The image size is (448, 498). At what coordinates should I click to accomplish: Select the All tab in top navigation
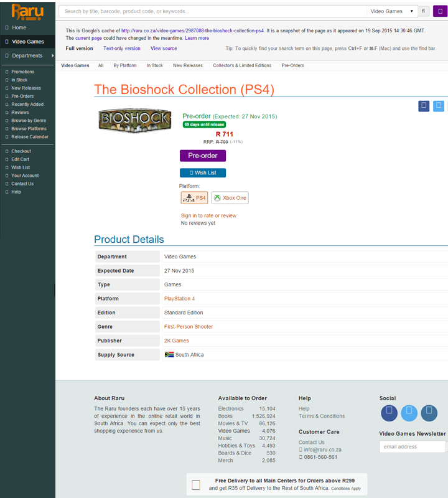(101, 65)
